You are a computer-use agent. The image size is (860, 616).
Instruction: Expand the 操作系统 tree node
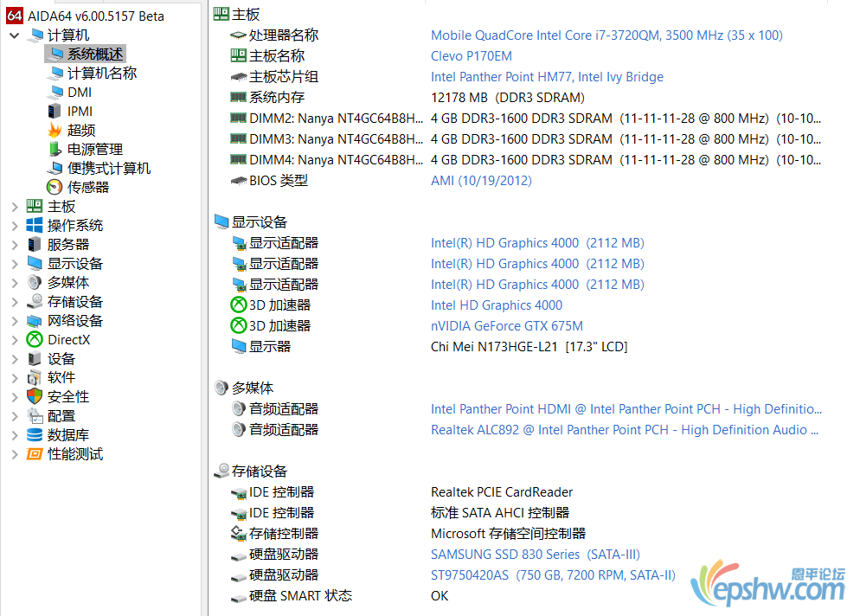[15, 226]
